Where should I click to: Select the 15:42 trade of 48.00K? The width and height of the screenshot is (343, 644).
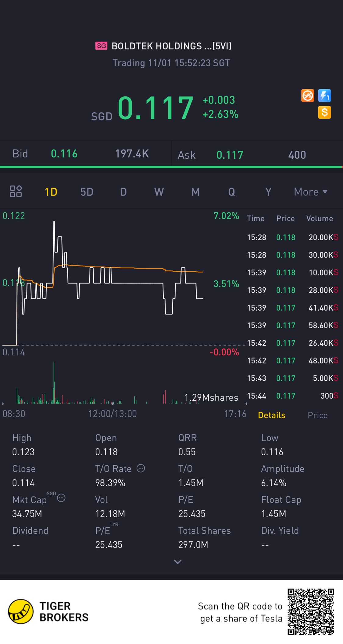(293, 361)
